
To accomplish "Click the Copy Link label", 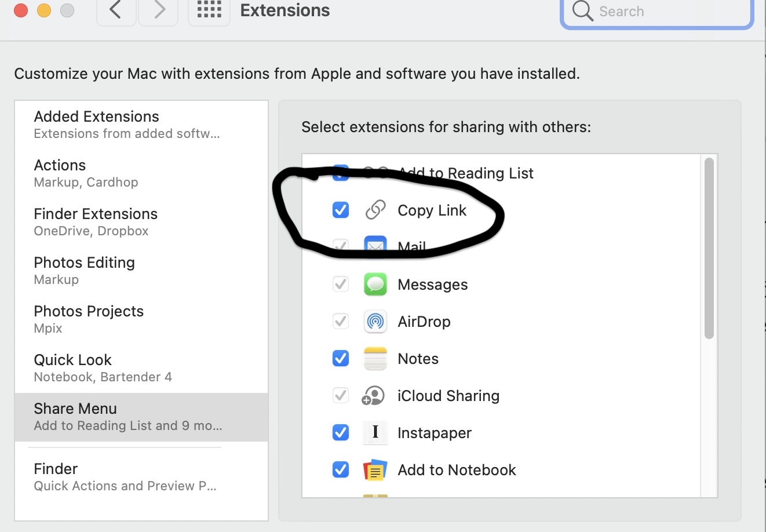I will [432, 210].
